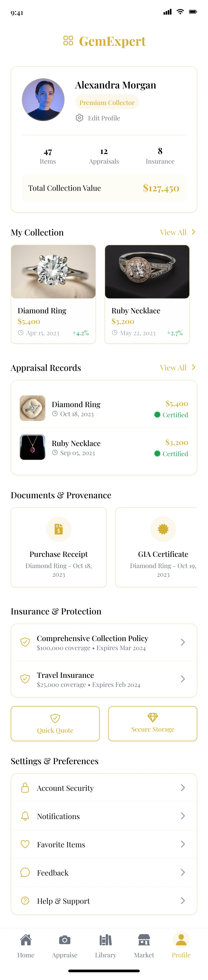Tap the GemExpert grid logo icon
208x980 pixels.
point(68,41)
